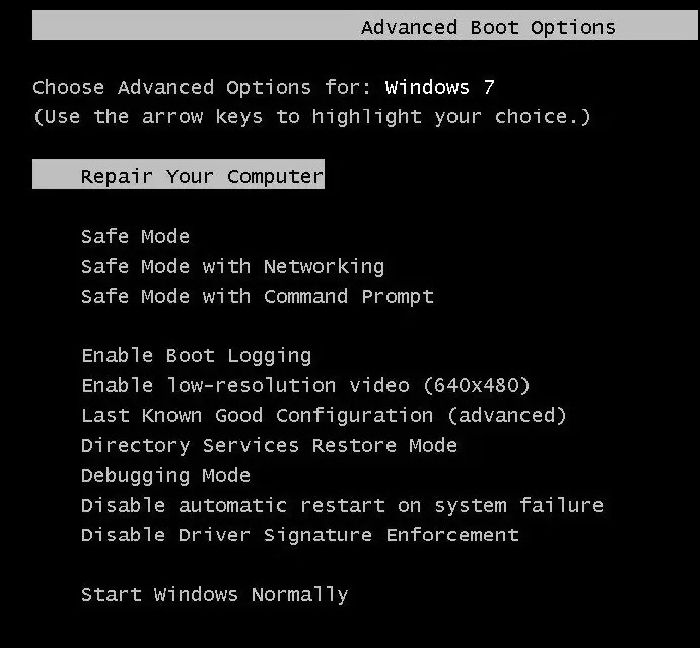Screen dimensions: 700x648
Task: Click the word Networking in the list
Action: 324,267
